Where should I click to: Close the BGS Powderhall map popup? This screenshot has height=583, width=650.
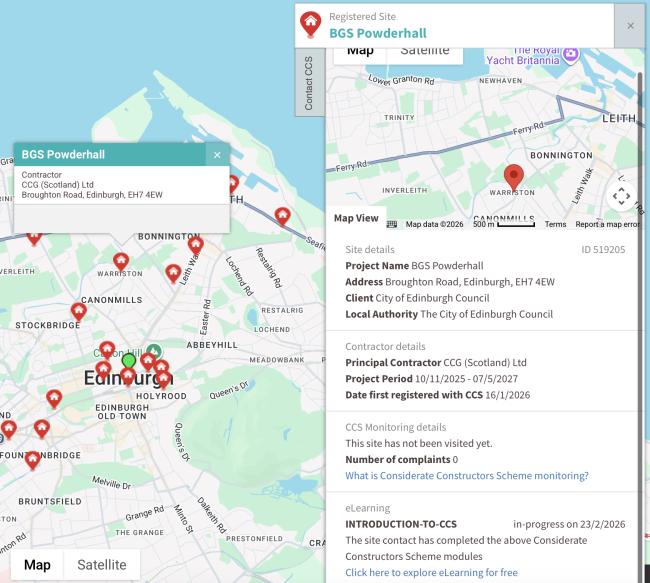[217, 155]
